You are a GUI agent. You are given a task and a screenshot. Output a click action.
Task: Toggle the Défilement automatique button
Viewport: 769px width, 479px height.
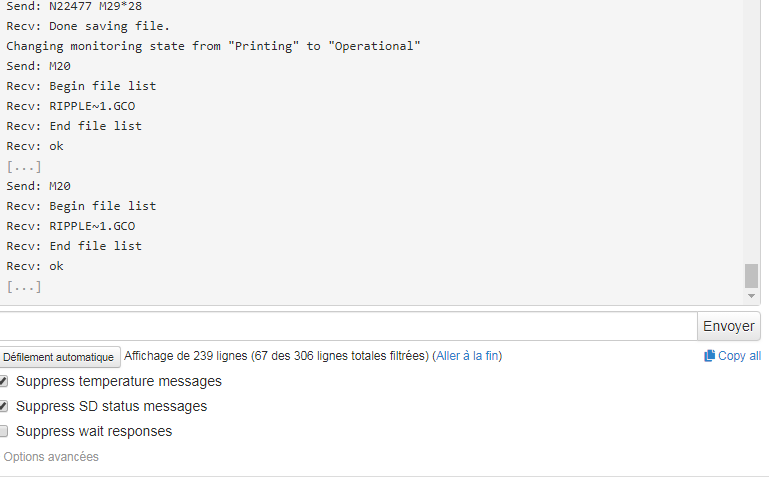point(59,357)
